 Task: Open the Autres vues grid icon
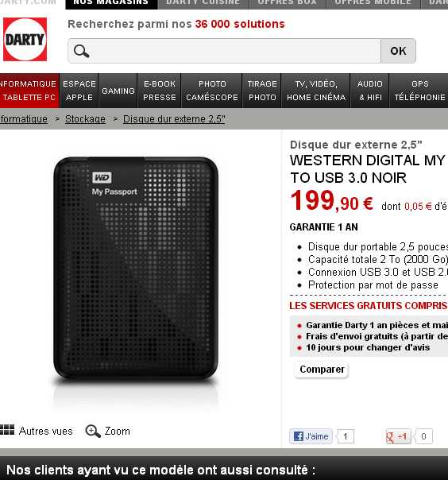click(7, 430)
